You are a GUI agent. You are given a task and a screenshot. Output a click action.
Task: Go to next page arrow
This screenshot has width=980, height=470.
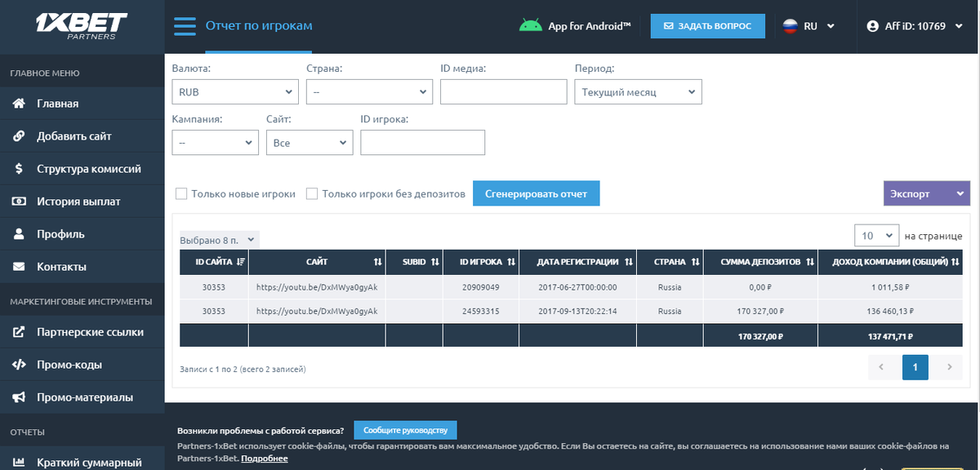(949, 368)
